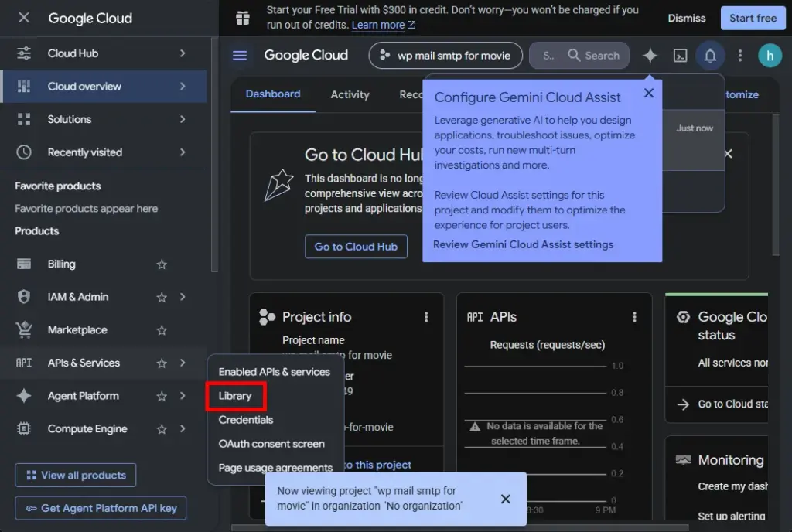Pin APIs & Services with its star
792x532 pixels.
(x=162, y=363)
